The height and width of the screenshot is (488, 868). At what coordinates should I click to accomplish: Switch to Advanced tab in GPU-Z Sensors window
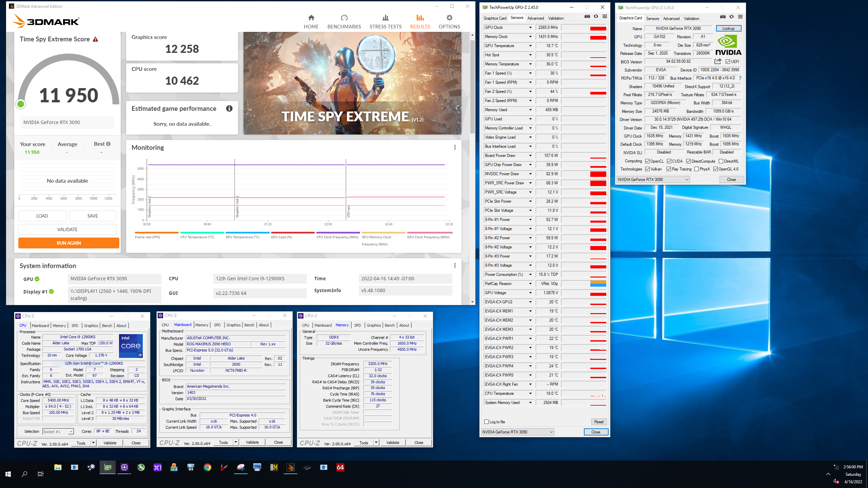pyautogui.click(x=536, y=18)
